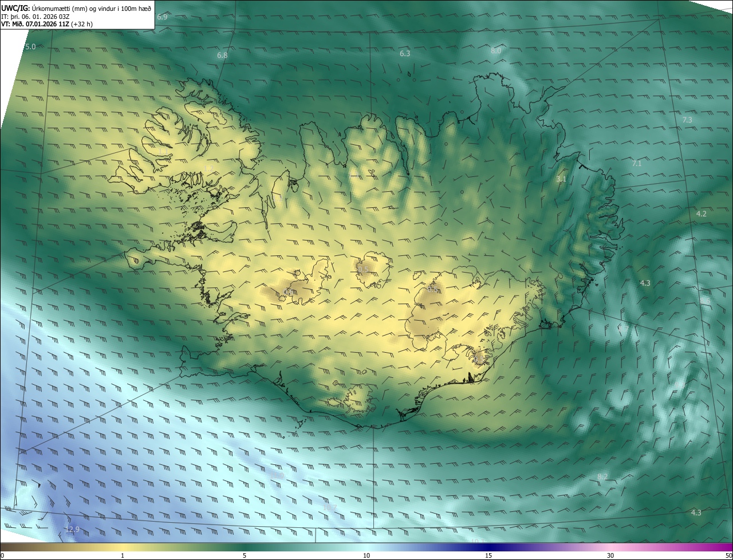Viewport: 733px width, 560px height.
Task: Click the 1 tick on the color scale
Action: 123,555
